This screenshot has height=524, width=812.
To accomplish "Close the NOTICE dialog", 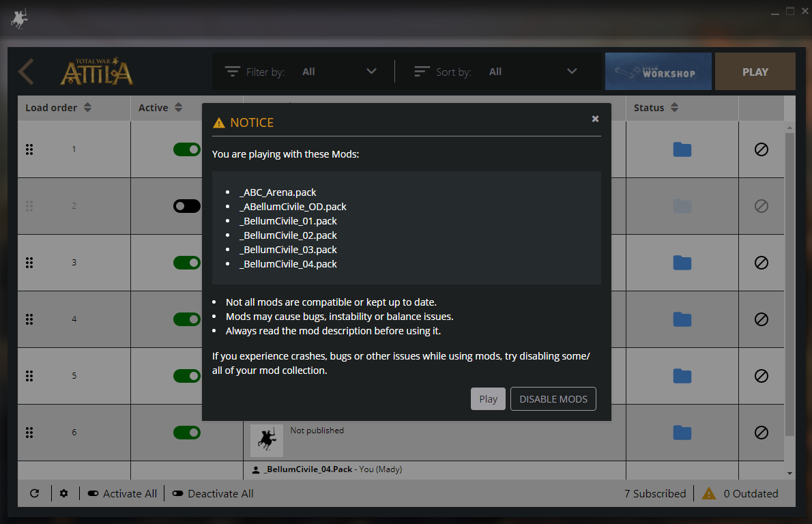I will point(596,119).
